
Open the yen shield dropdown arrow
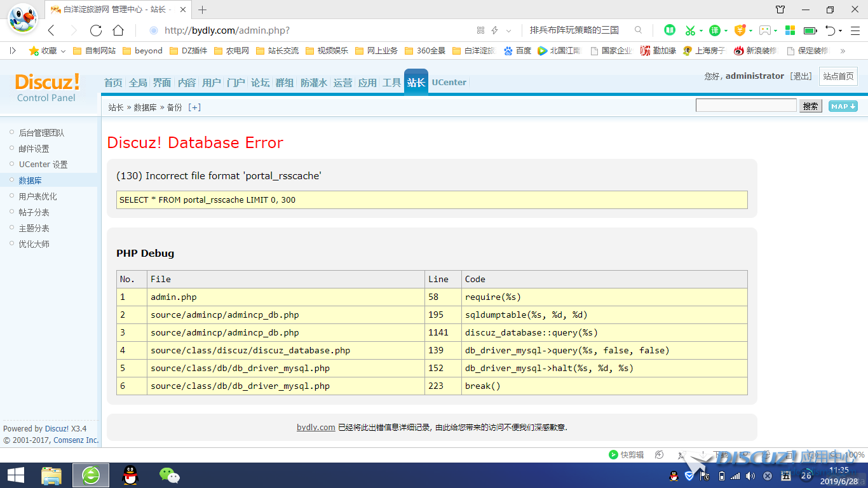[x=750, y=30]
